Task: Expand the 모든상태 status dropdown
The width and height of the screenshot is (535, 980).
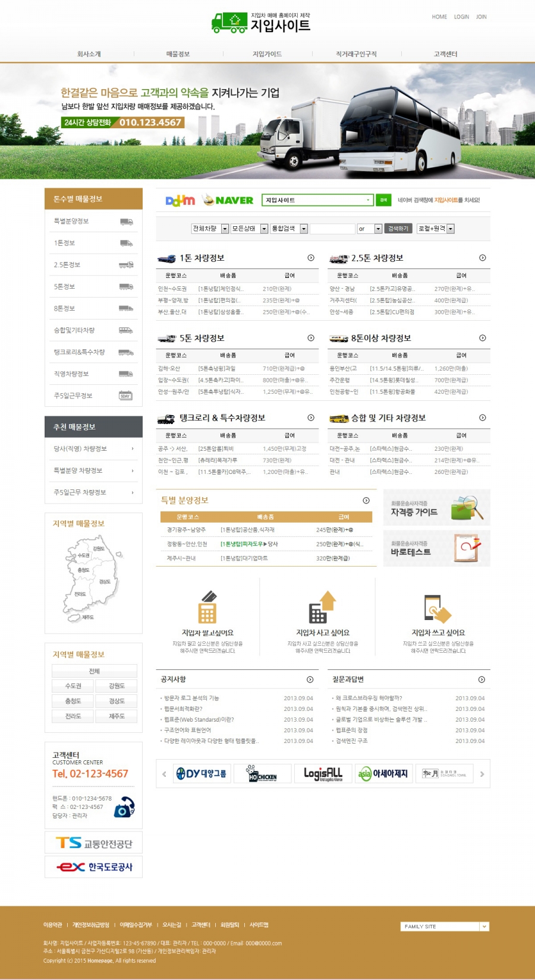Action: 249,229
